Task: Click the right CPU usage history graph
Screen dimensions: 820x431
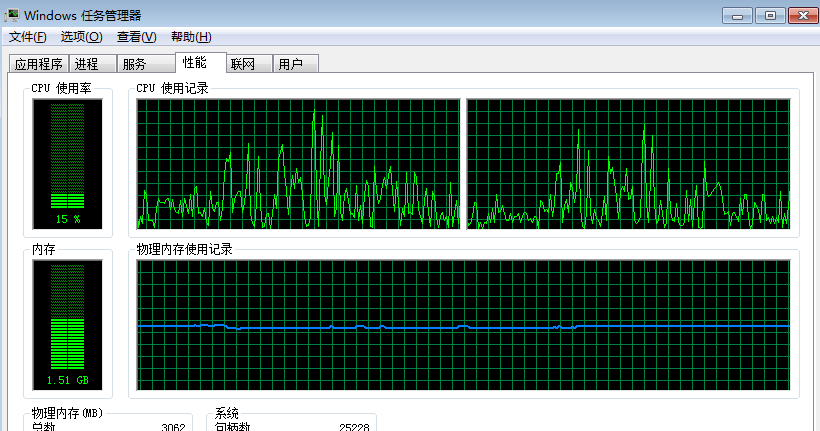Action: 628,164
